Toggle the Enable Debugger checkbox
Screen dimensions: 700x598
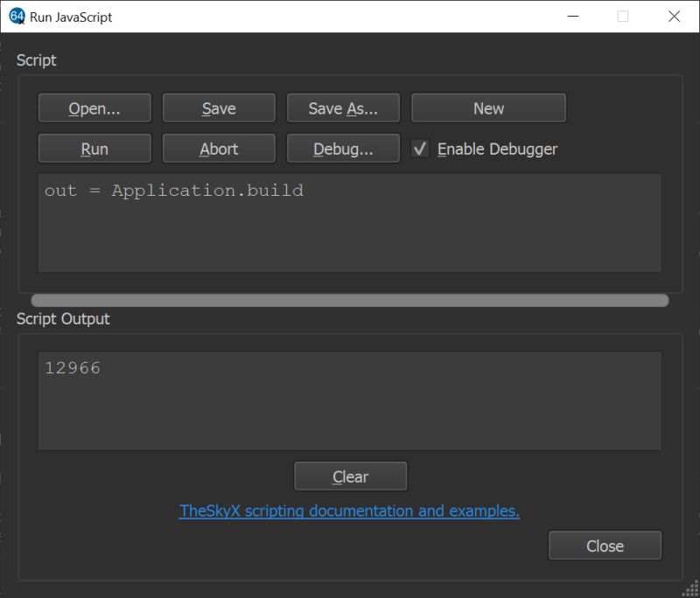point(420,149)
